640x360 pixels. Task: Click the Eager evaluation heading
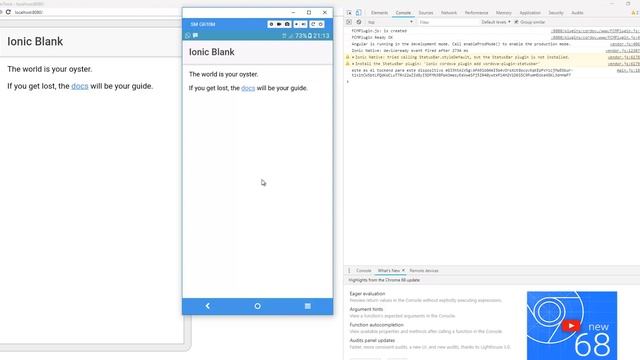pos(367,293)
